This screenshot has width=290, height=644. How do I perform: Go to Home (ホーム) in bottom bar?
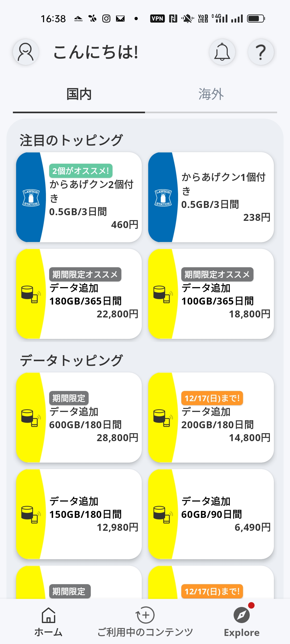[x=48, y=621]
